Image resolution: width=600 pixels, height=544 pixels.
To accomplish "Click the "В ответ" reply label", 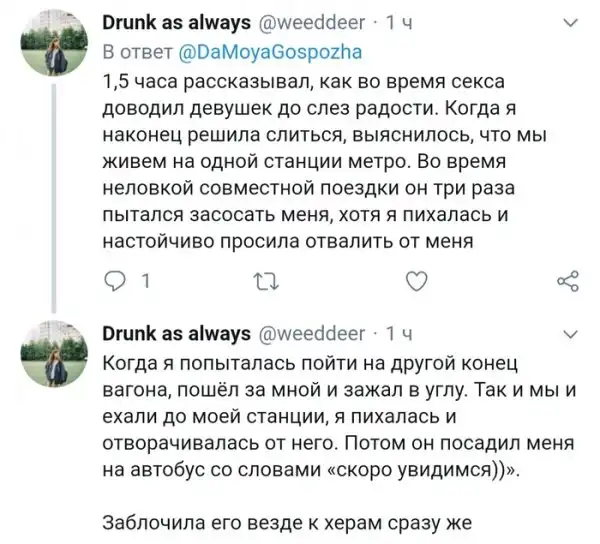I will tap(137, 52).
